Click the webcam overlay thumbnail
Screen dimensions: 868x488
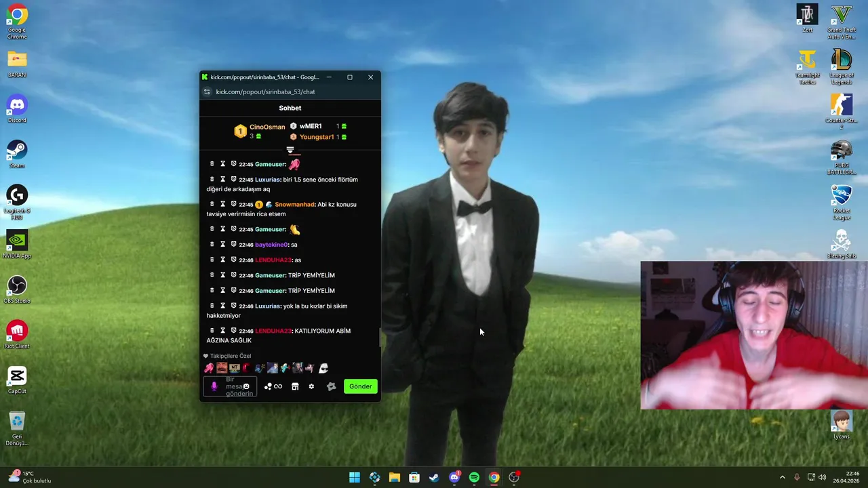coord(753,335)
